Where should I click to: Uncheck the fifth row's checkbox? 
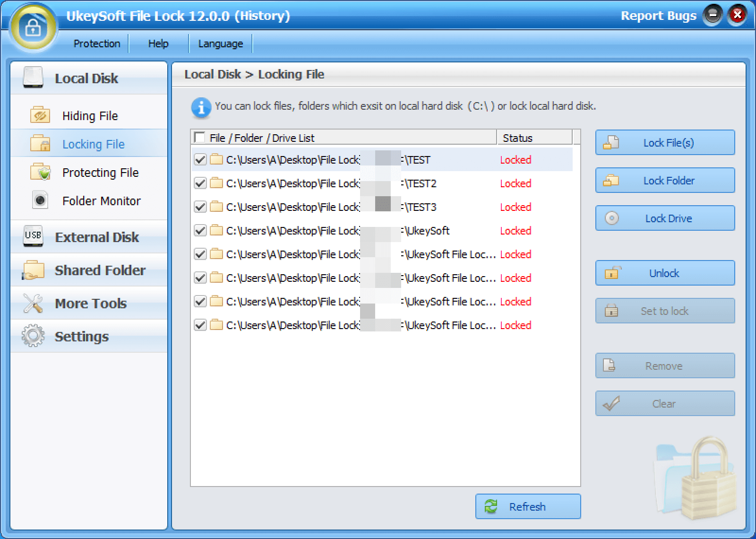pyautogui.click(x=200, y=254)
